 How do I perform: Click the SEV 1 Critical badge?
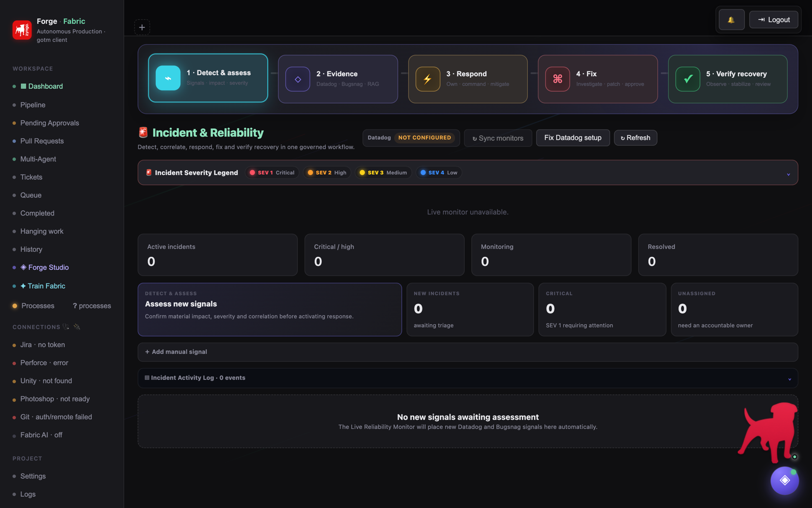(x=272, y=173)
